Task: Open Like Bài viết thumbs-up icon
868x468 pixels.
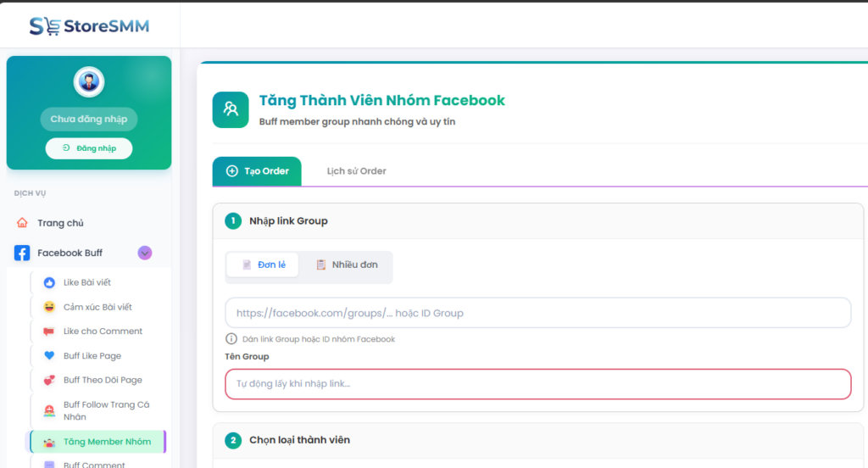Action: pos(49,282)
